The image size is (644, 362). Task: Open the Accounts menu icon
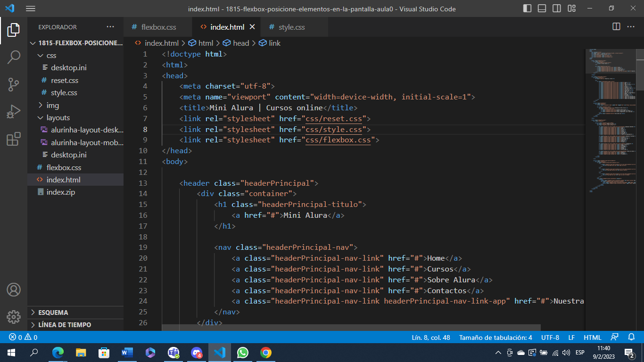(14, 289)
